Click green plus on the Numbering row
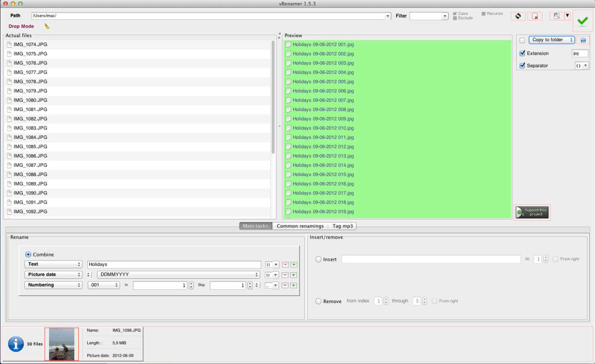This screenshot has width=595, height=364. tap(294, 285)
